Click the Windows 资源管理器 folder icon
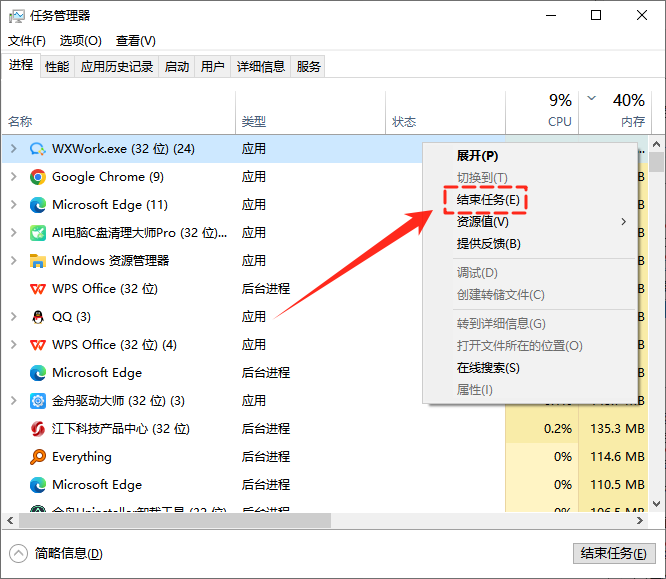This screenshot has width=666, height=579. point(37,261)
